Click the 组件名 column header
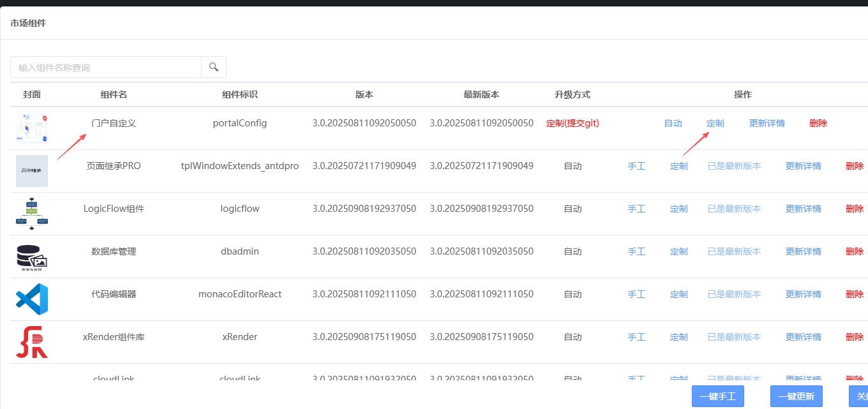Image resolution: width=868 pixels, height=409 pixels. click(x=114, y=94)
